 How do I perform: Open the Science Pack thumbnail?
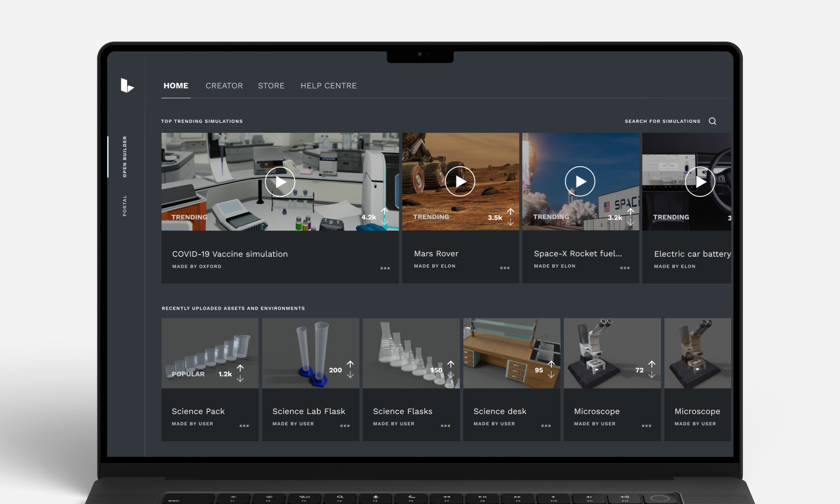pyautogui.click(x=210, y=353)
